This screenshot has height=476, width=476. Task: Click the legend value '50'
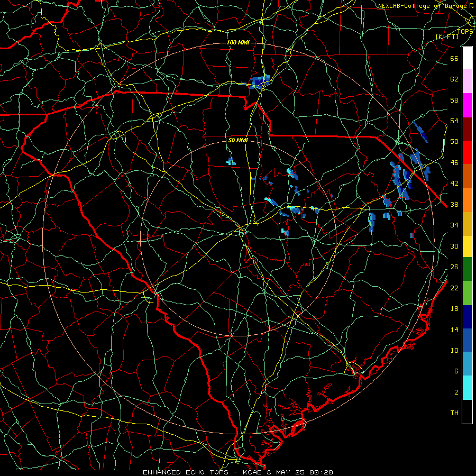click(x=454, y=141)
